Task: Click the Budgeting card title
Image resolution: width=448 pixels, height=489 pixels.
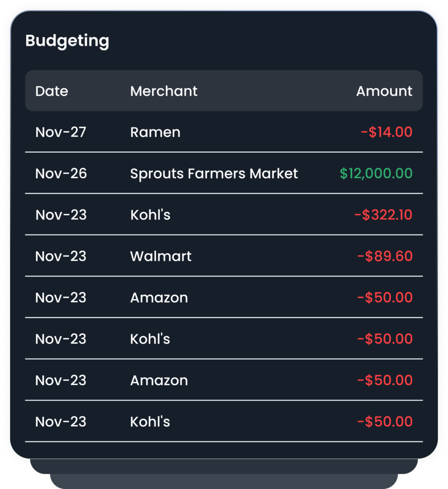Action: click(67, 41)
